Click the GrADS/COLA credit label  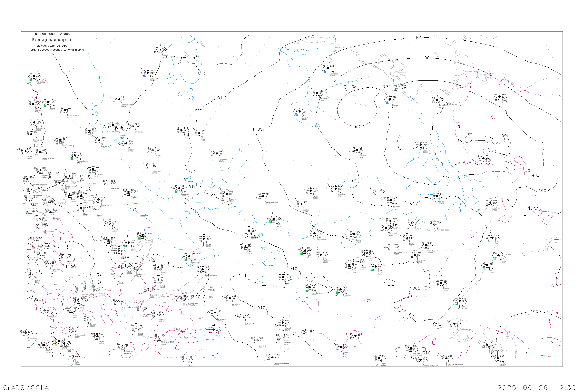[x=26, y=387]
